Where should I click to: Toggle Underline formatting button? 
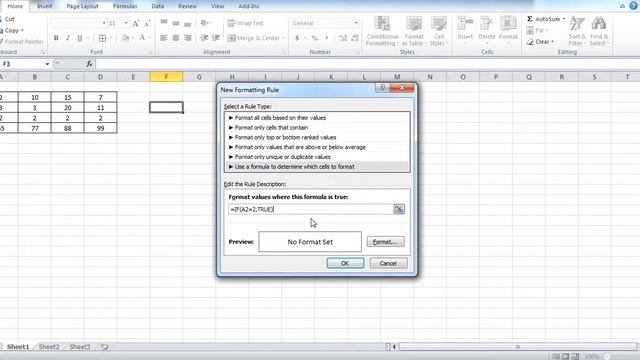(80, 38)
